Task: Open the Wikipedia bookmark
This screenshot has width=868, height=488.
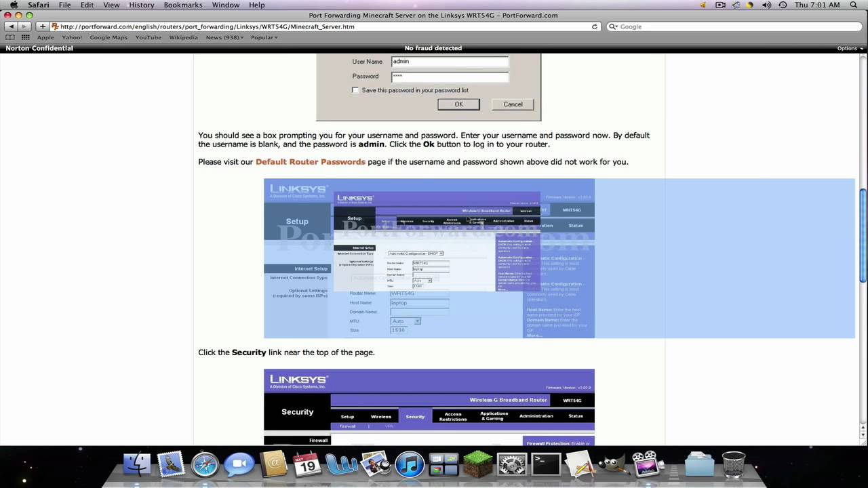Action: [x=183, y=37]
